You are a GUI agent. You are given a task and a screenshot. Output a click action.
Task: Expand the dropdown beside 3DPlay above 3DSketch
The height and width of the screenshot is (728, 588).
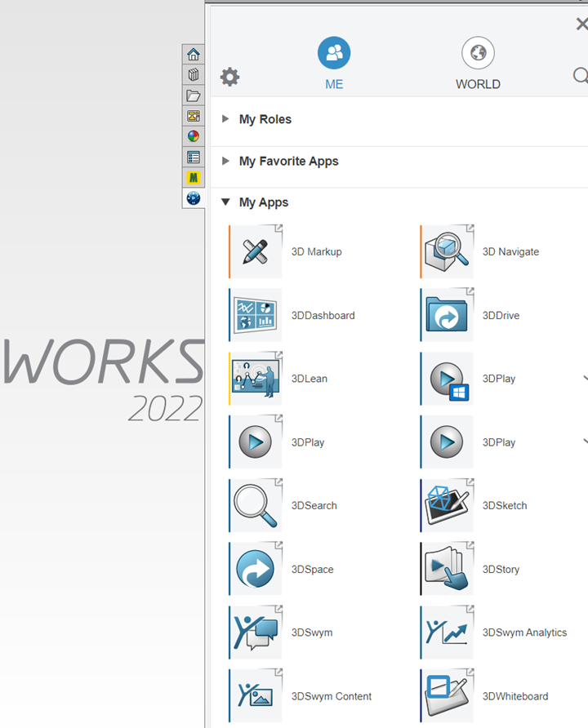pos(586,442)
